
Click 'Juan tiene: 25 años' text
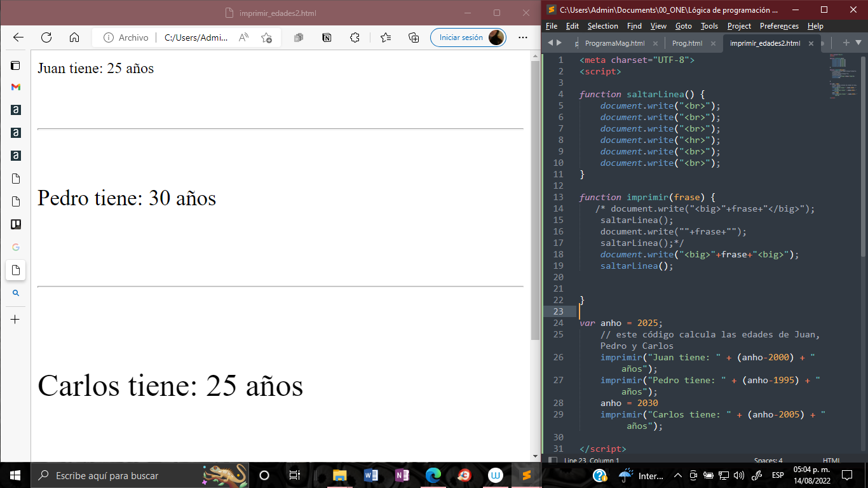(95, 68)
